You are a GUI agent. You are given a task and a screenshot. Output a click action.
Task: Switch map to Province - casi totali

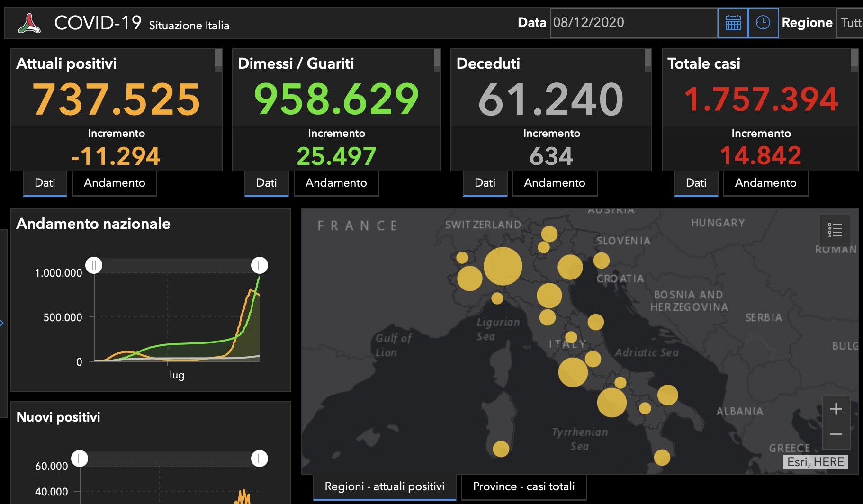(x=524, y=487)
